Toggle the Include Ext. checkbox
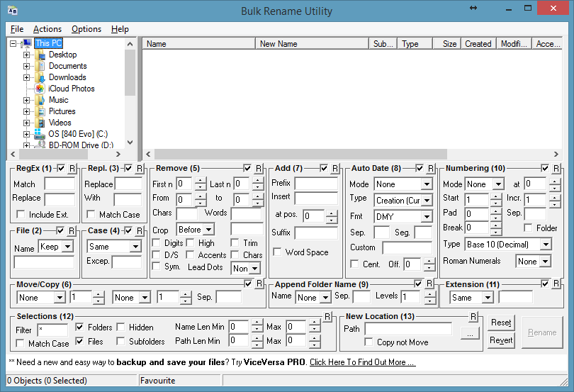This screenshot has width=574, height=392. coord(21,214)
